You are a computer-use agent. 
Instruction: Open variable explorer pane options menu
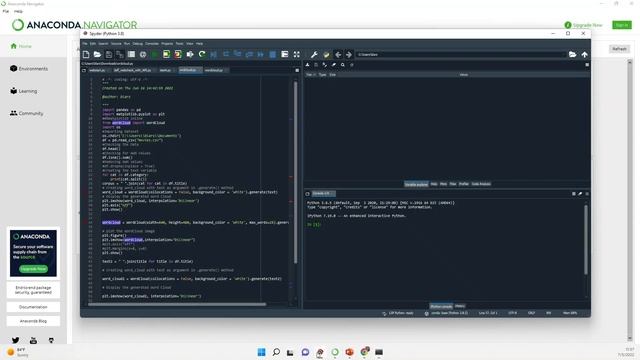coord(587,64)
